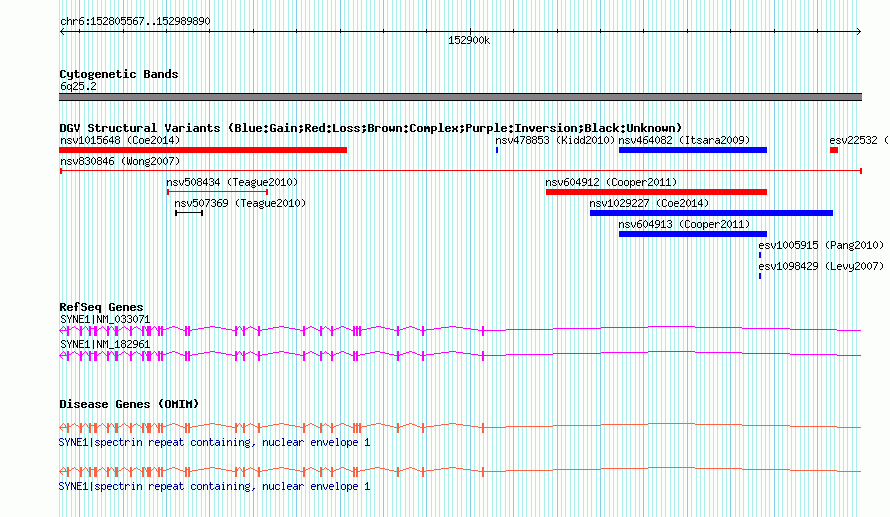Click the right arrow of the ruler

[x=859, y=32]
